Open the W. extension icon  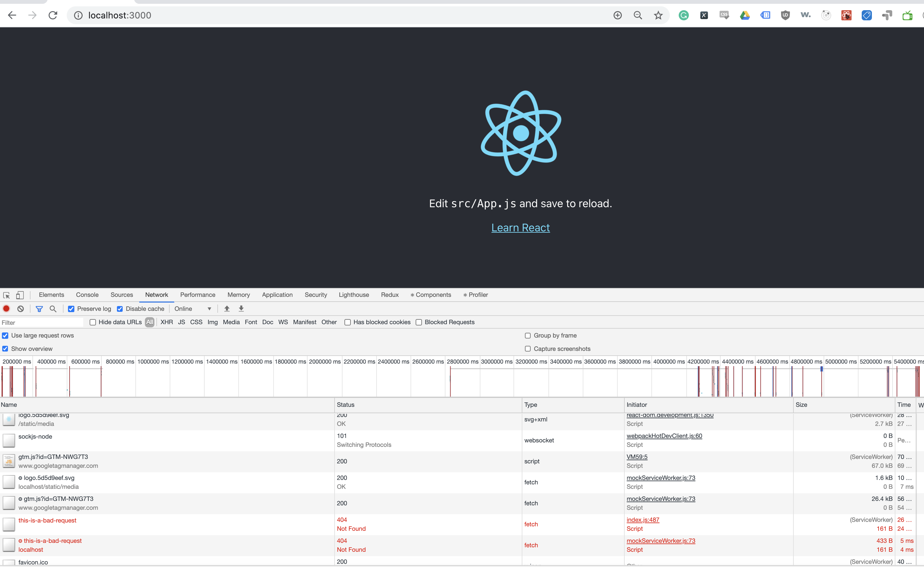pos(805,15)
